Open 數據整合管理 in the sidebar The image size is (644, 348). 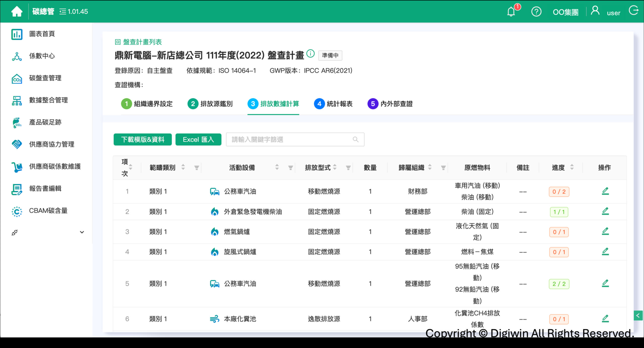pos(48,100)
